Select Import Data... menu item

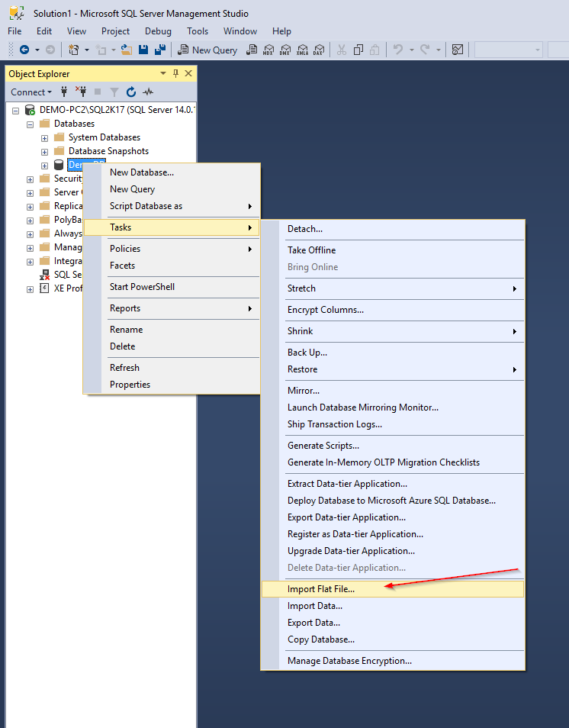(x=393, y=605)
